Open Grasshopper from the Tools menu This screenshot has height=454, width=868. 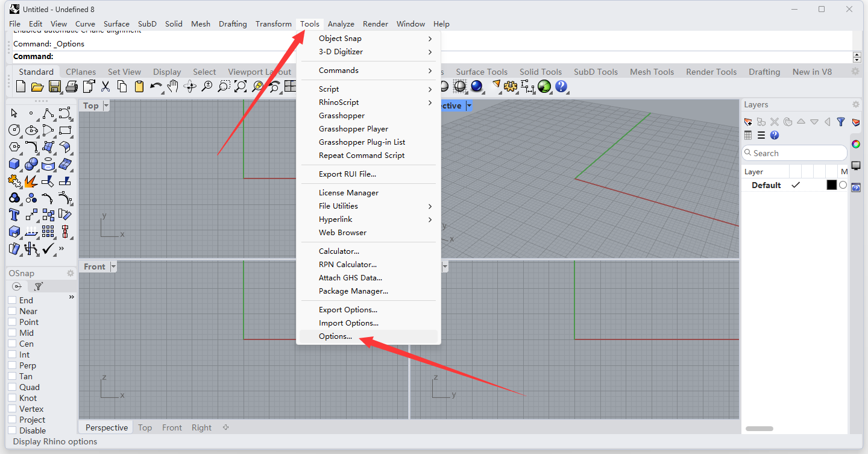click(368, 116)
